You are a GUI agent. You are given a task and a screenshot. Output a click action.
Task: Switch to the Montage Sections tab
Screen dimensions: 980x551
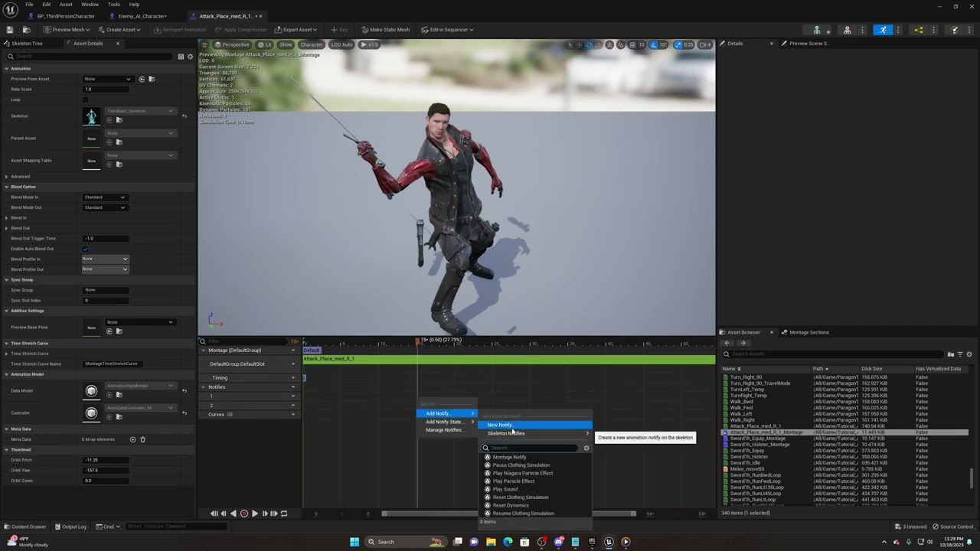808,332
